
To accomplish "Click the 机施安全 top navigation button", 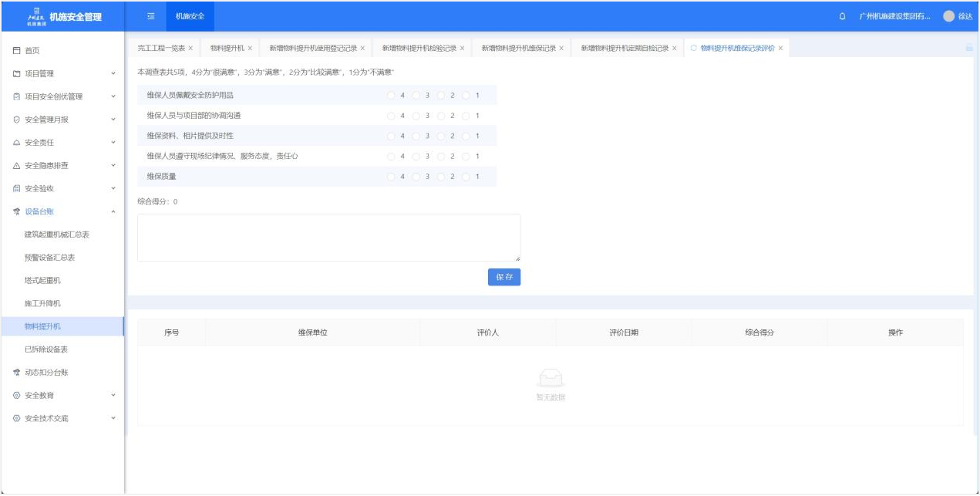I will (190, 16).
